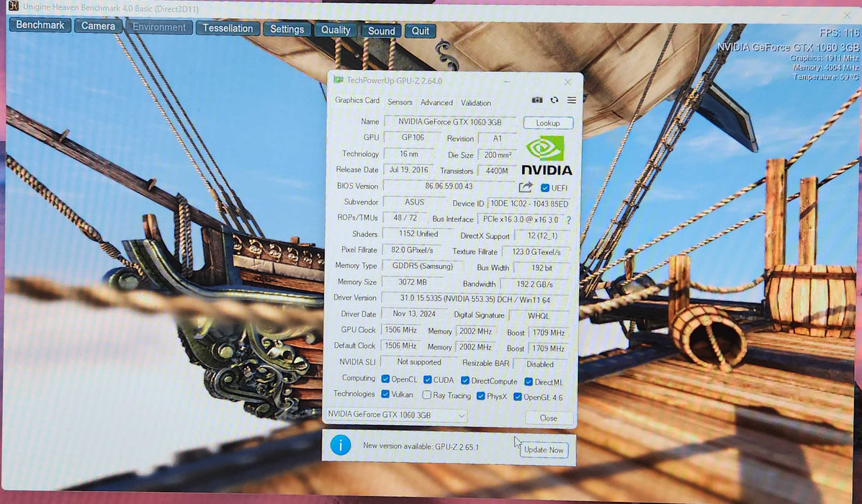
Task: Click the Shaders value "1152 Unified"
Action: (x=418, y=233)
